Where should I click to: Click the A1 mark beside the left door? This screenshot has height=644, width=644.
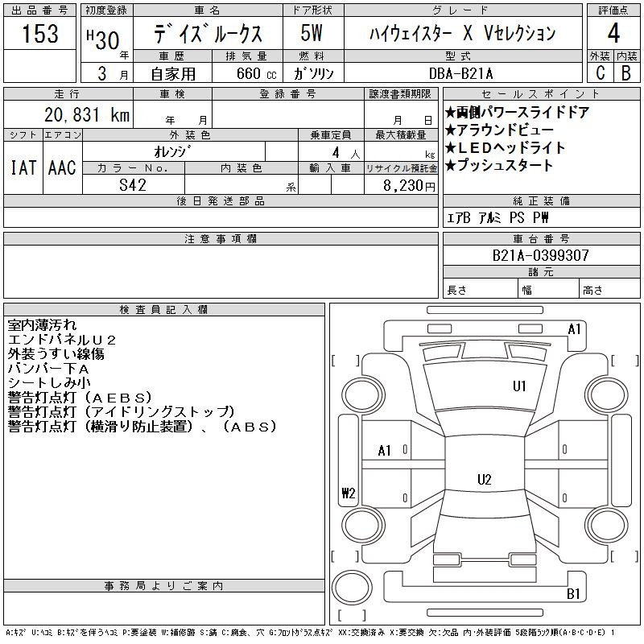pyautogui.click(x=385, y=451)
